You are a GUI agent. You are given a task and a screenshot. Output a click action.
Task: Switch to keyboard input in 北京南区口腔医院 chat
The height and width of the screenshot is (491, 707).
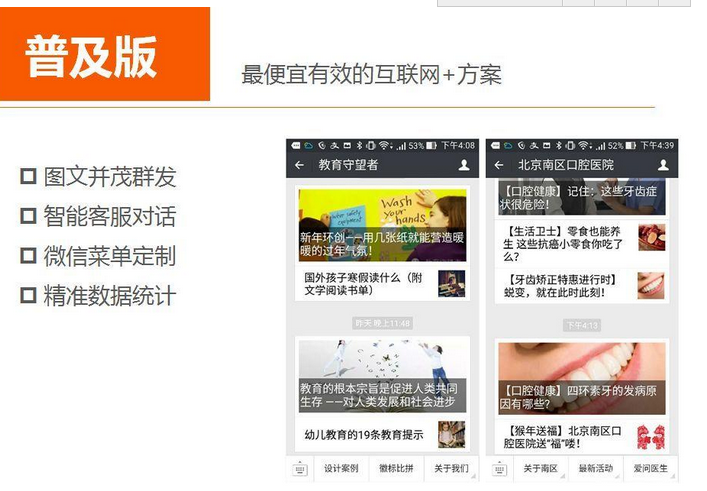pos(499,469)
